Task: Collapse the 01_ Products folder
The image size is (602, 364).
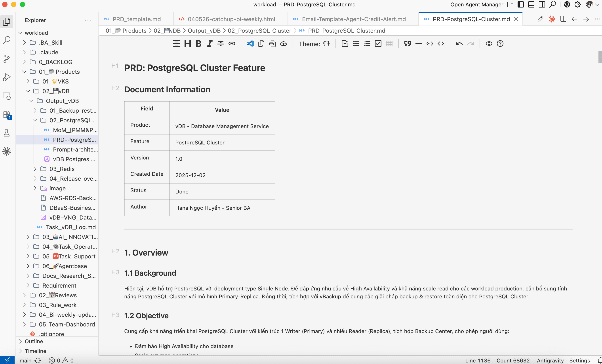Action: pyautogui.click(x=24, y=72)
